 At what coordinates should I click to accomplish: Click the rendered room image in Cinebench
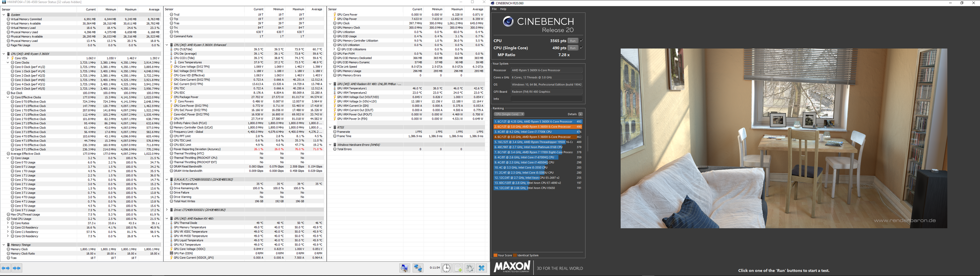pos(784,138)
